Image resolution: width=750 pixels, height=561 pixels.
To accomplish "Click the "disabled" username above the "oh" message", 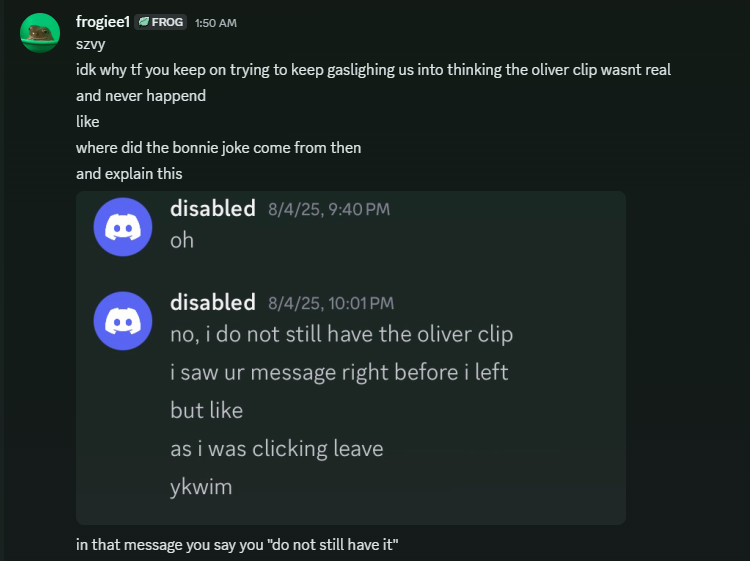I will pos(213,208).
